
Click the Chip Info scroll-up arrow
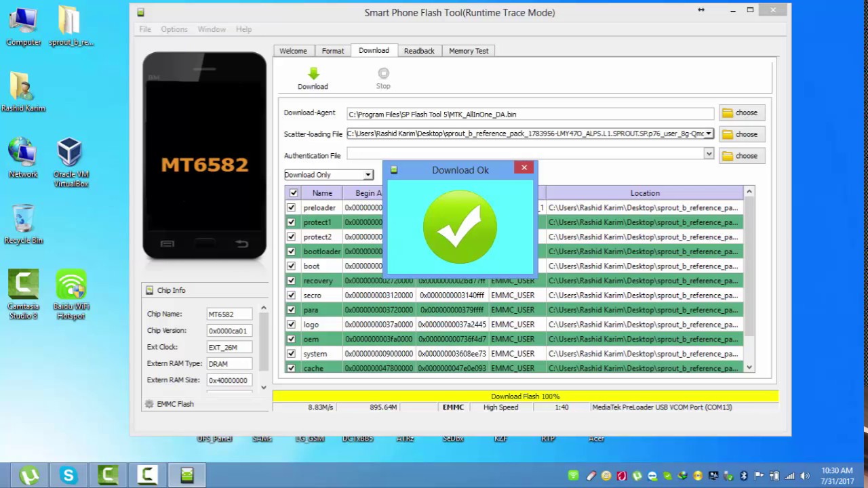pos(264,308)
